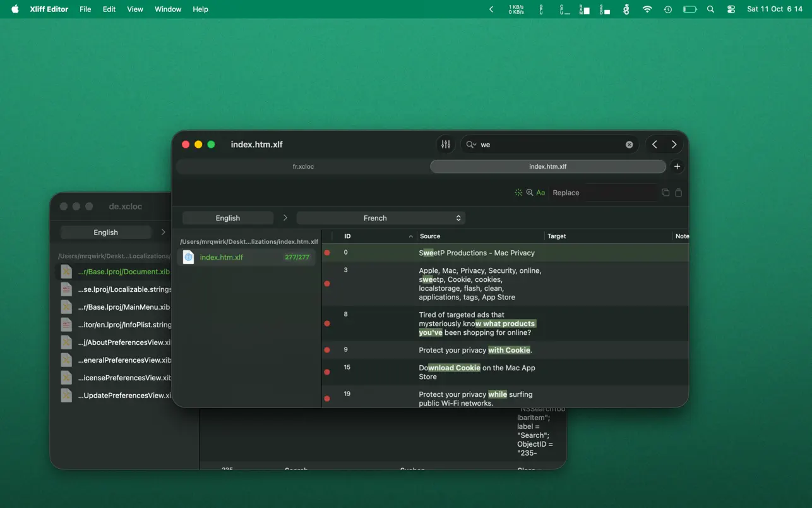
Task: Click the regex asterisk icon near Replace
Action: coord(518,192)
